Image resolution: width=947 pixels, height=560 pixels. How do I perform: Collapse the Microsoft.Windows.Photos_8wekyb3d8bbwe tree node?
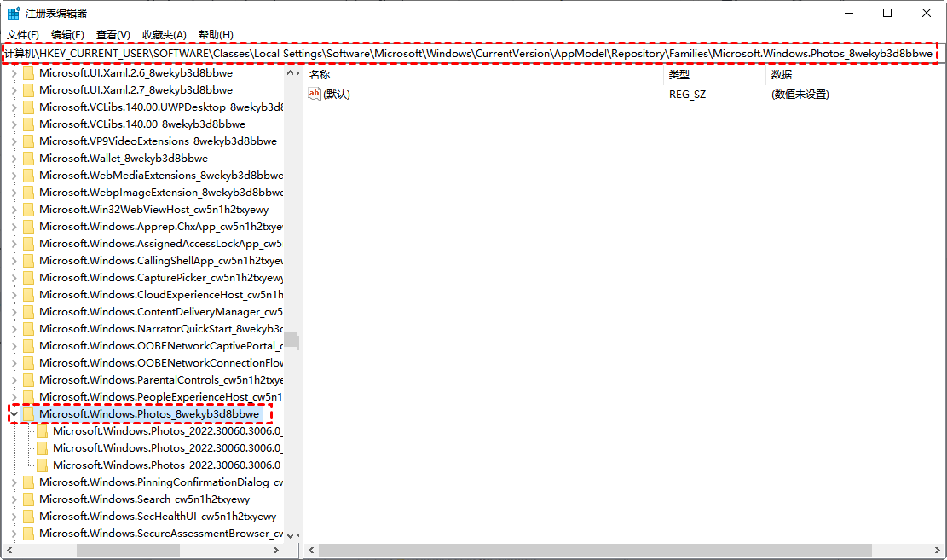(14, 413)
